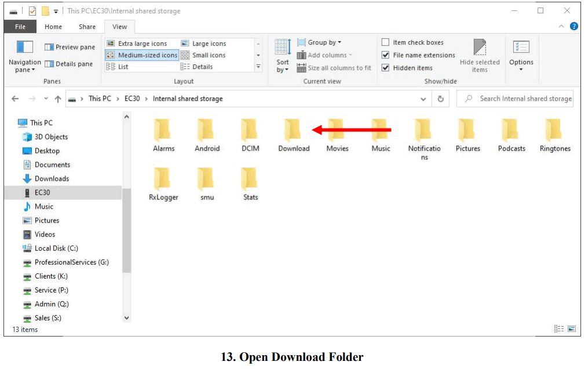Image resolution: width=588 pixels, height=369 pixels.
Task: Enable Item check boxes
Action: click(x=385, y=42)
